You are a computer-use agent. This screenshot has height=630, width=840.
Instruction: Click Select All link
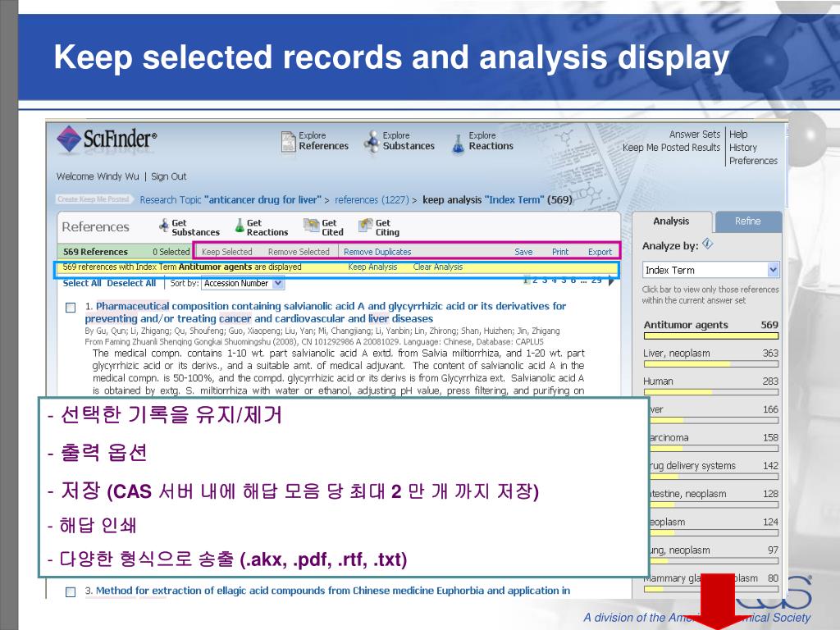click(x=82, y=283)
